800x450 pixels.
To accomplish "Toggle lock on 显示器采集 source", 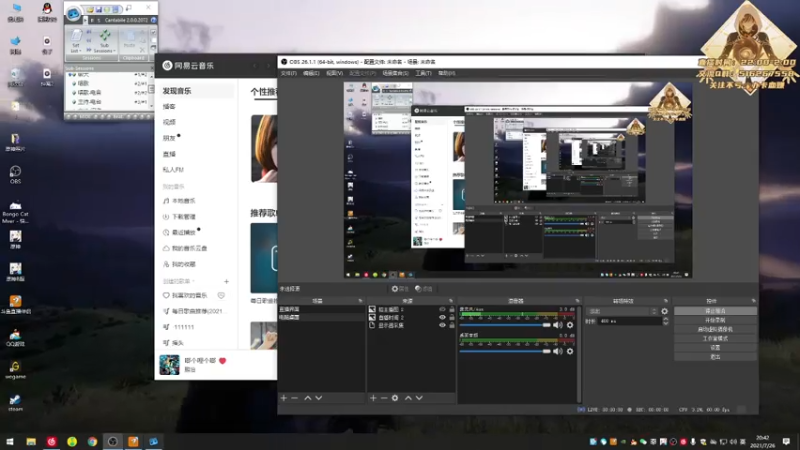I will (x=452, y=325).
